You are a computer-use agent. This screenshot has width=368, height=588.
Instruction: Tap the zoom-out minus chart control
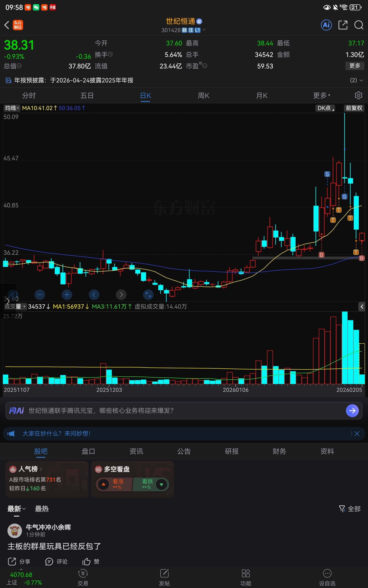tap(40, 295)
